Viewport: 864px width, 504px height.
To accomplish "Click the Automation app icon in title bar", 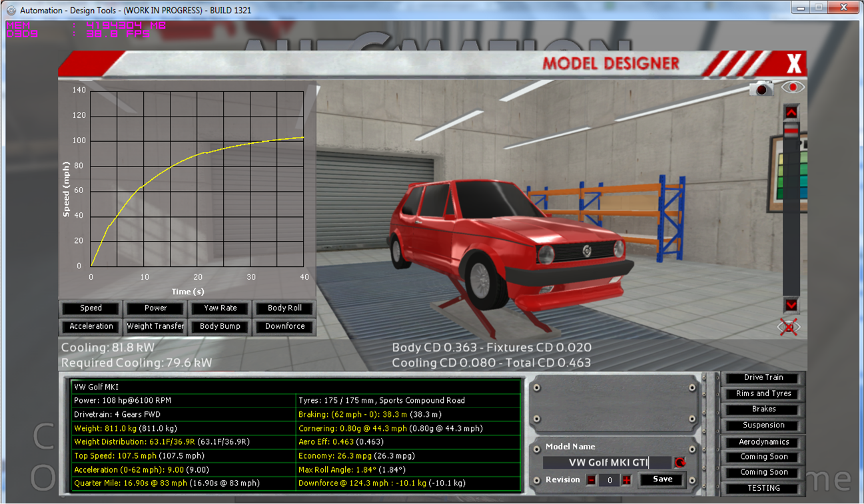I will [11, 10].
